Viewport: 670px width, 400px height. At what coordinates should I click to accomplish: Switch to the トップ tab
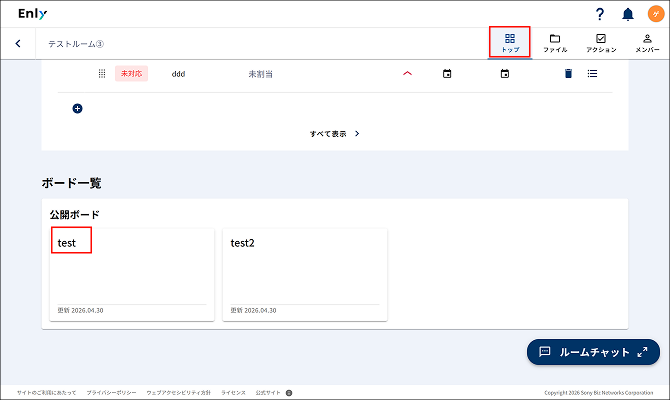coord(510,43)
